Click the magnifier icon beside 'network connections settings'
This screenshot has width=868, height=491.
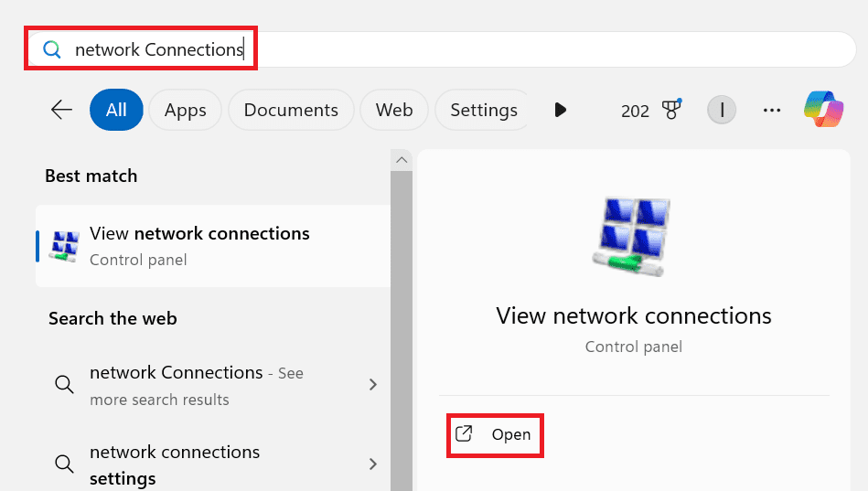[x=64, y=464]
